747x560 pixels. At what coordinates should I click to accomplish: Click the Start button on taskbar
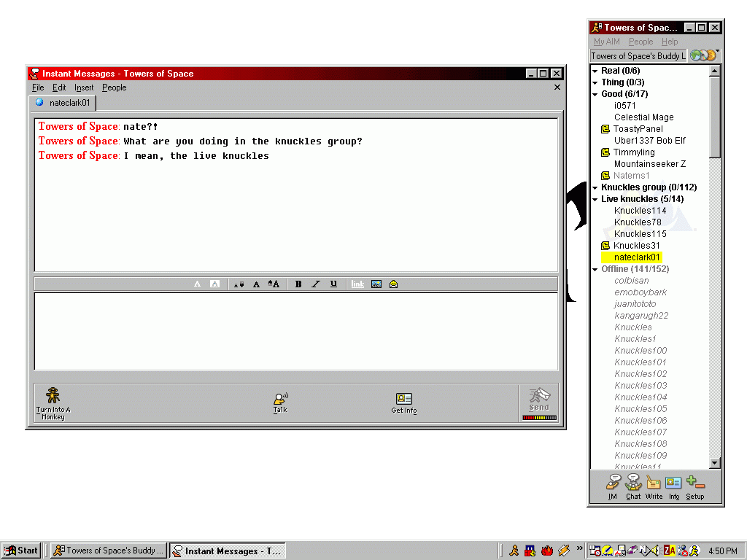pyautogui.click(x=21, y=551)
